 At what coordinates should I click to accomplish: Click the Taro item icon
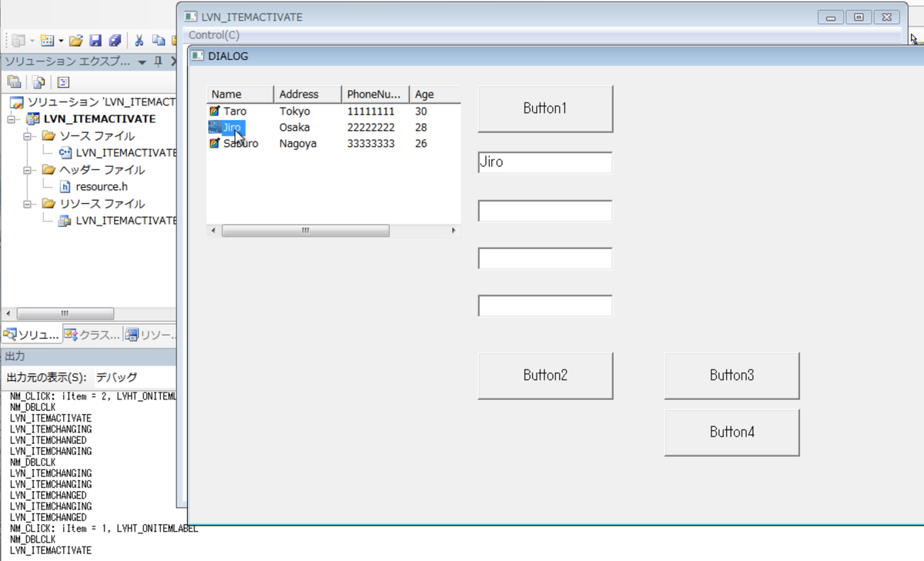(x=215, y=112)
